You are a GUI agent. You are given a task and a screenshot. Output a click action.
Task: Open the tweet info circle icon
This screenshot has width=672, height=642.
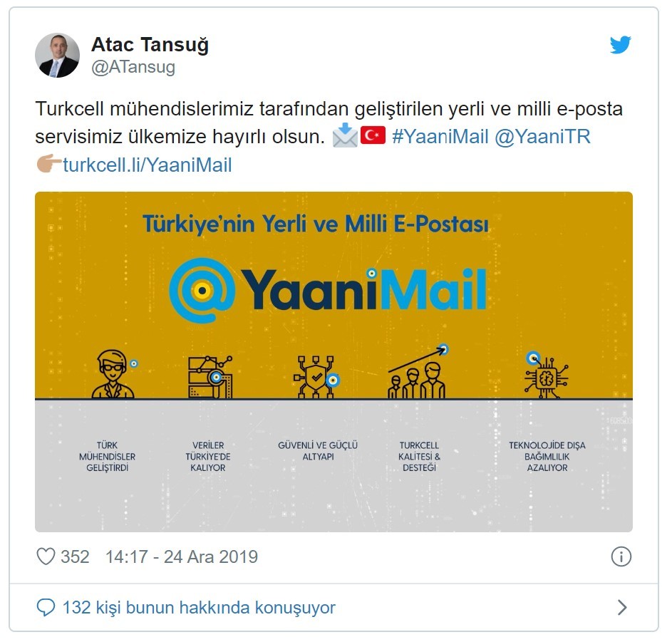point(621,556)
